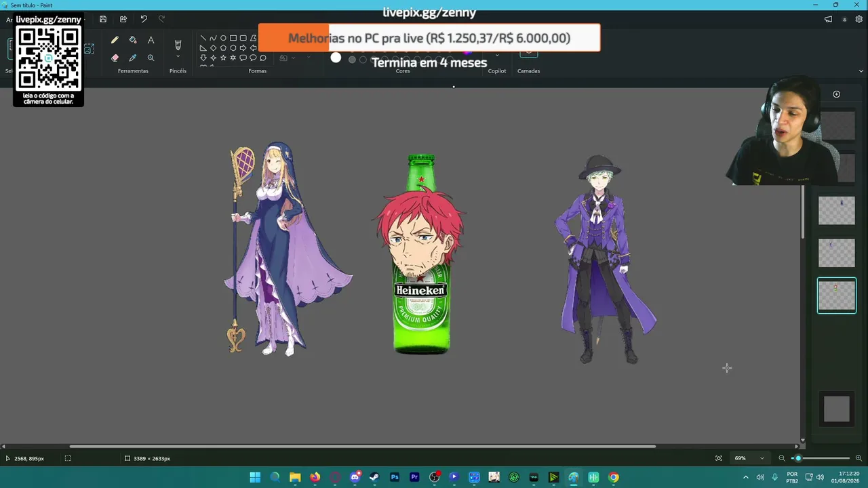The height and width of the screenshot is (488, 868).
Task: Pick the five-point star shape
Action: [x=223, y=58]
